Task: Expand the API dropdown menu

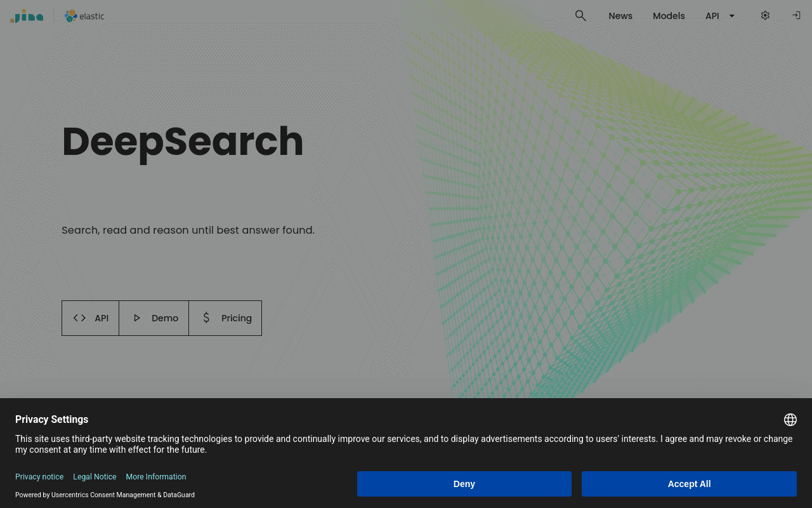Action: click(x=720, y=16)
